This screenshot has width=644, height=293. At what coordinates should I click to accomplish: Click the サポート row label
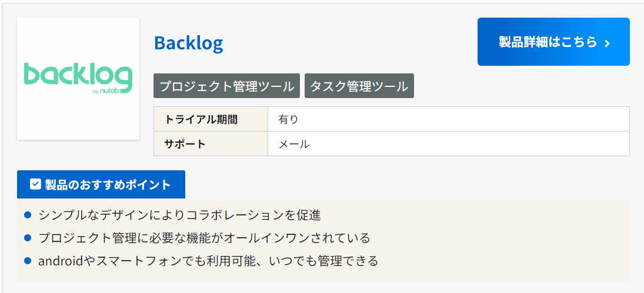[211, 144]
